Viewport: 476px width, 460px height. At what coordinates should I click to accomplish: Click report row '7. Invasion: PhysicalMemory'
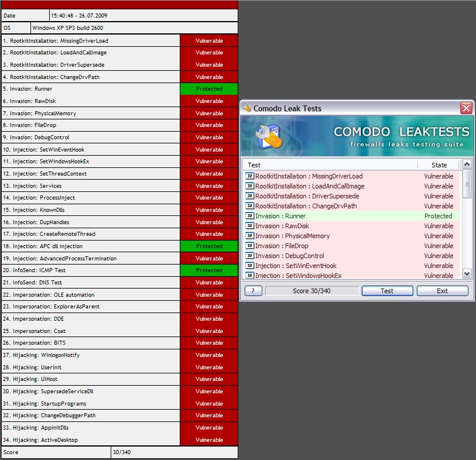click(x=91, y=113)
